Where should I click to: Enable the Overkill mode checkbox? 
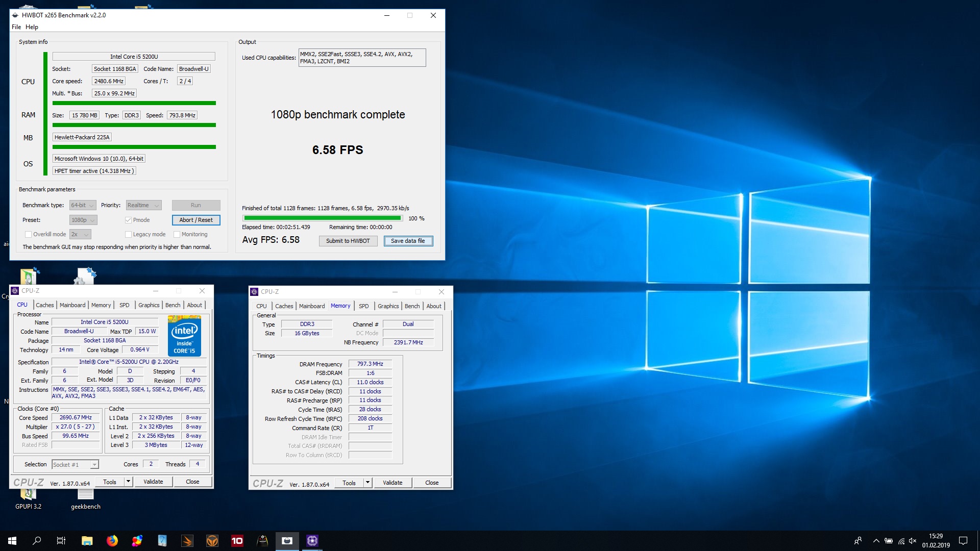(x=28, y=234)
